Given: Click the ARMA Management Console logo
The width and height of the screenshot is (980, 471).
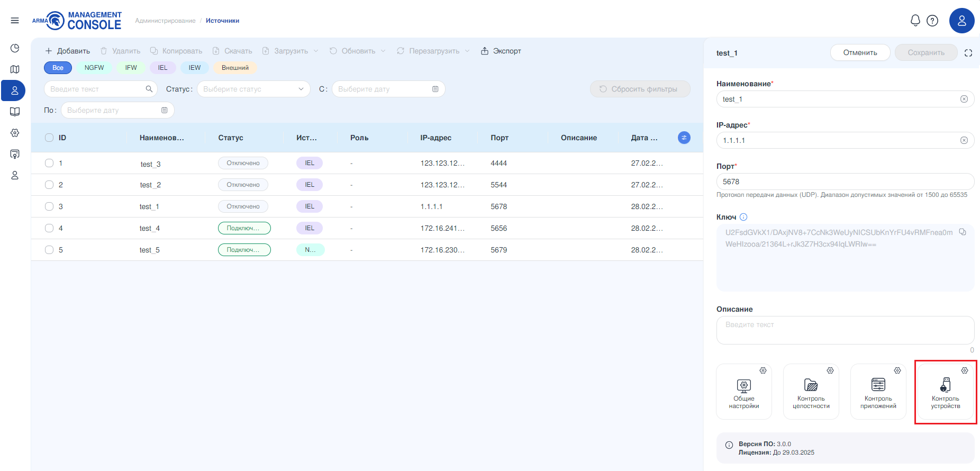Looking at the screenshot, I should coord(77,21).
